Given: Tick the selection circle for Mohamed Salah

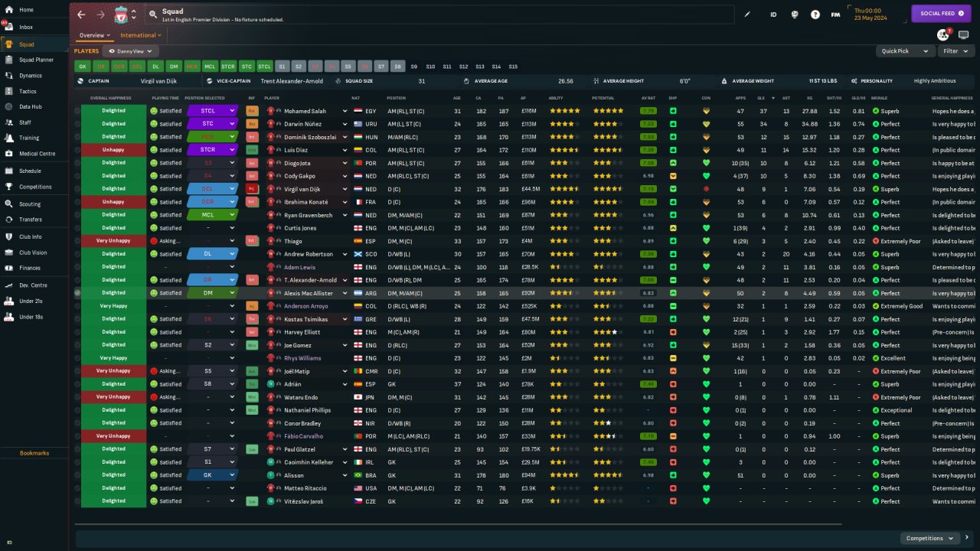Looking at the screenshot, I should pyautogui.click(x=77, y=111).
